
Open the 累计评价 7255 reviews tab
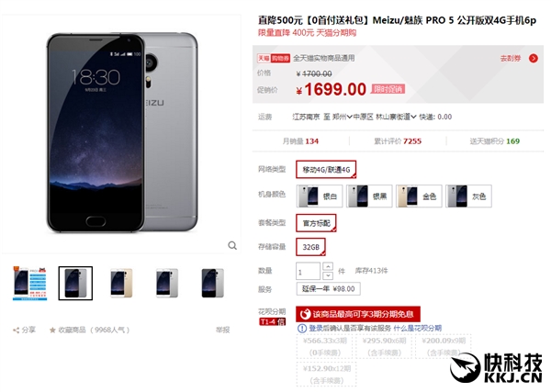[x=398, y=141]
